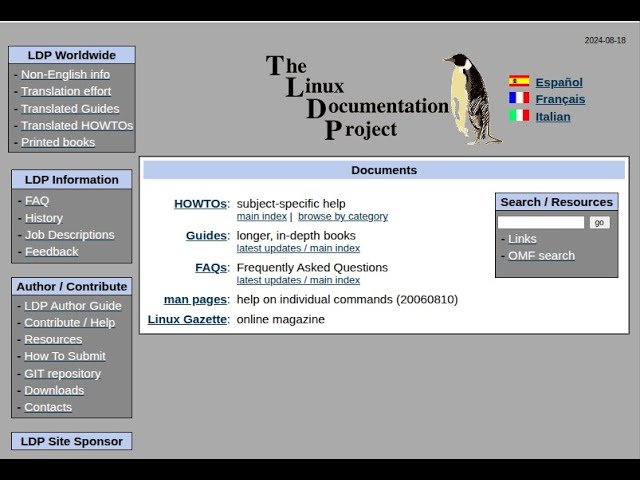Browse HOWTOs by category
Screen dimensions: 640x480
point(343,216)
